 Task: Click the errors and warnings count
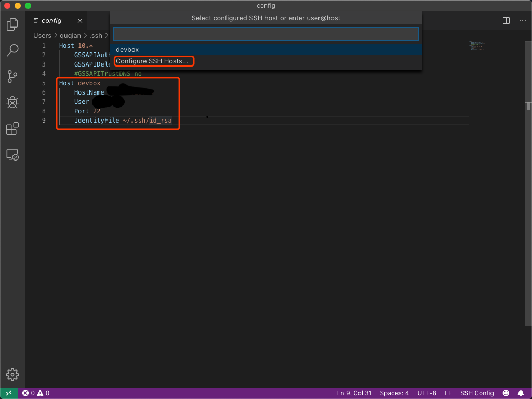[x=36, y=393]
